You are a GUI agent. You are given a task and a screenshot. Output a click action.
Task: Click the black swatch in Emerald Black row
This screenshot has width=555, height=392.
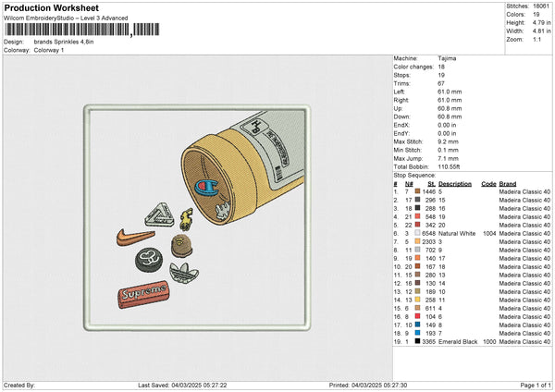point(417,341)
